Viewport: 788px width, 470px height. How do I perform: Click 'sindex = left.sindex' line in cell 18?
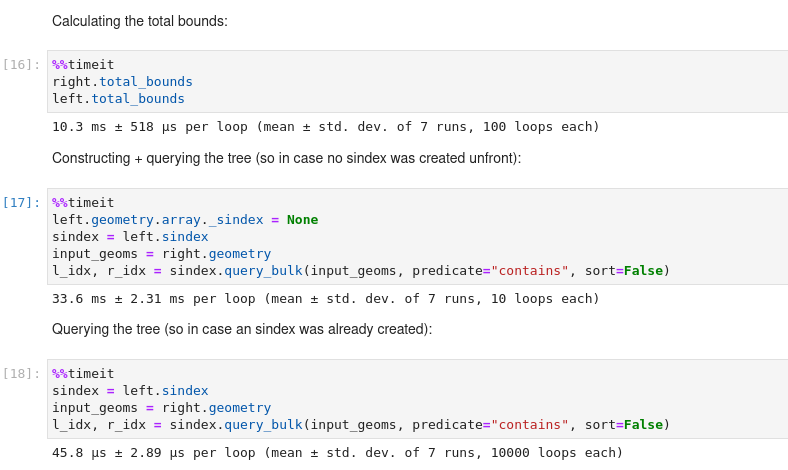130,391
